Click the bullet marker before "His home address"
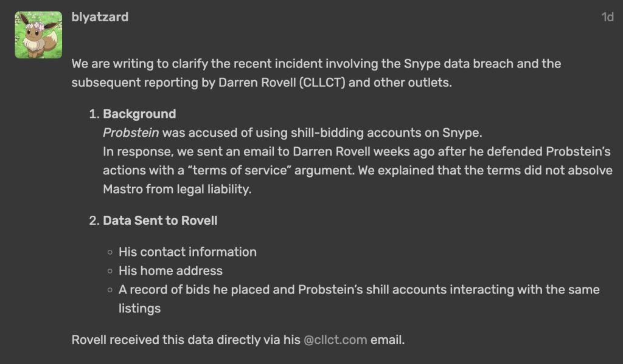Viewport: 623px width, 364px height. (110, 271)
